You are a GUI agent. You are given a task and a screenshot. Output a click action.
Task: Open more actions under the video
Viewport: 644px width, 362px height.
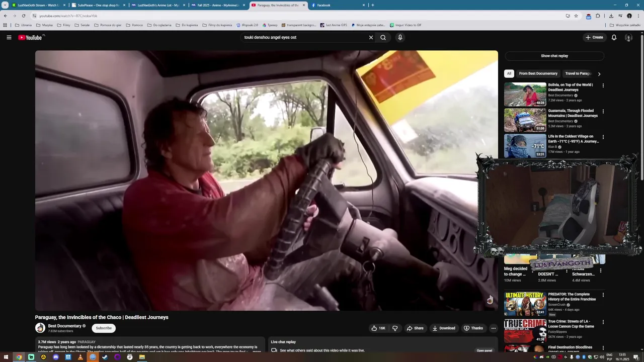tap(493, 328)
